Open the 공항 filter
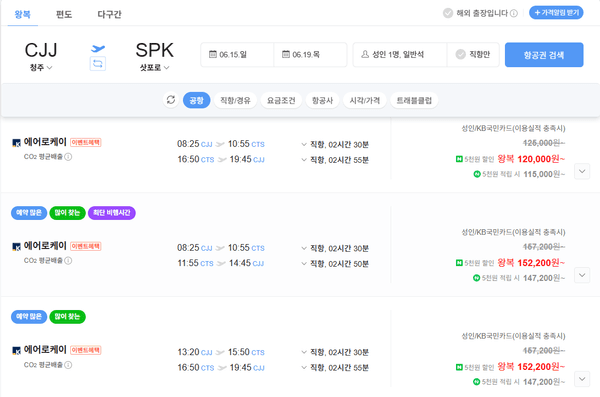600x397 pixels. (196, 100)
